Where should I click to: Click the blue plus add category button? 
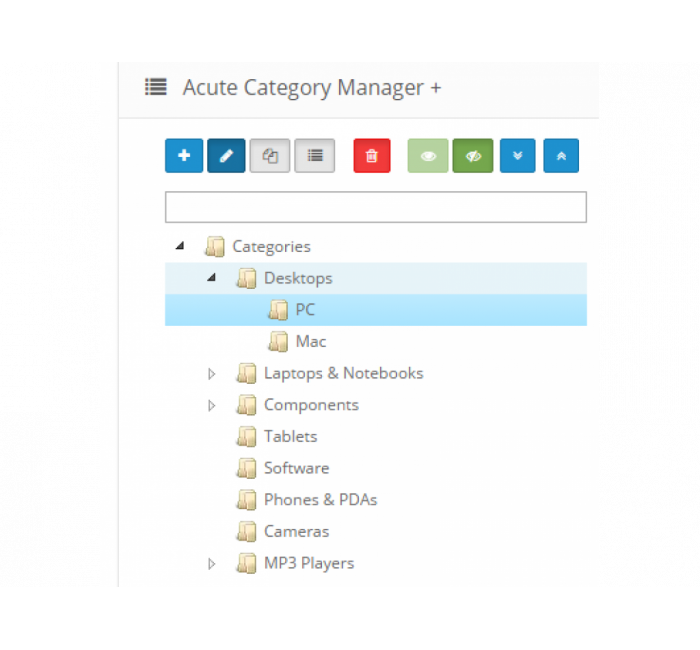point(184,156)
